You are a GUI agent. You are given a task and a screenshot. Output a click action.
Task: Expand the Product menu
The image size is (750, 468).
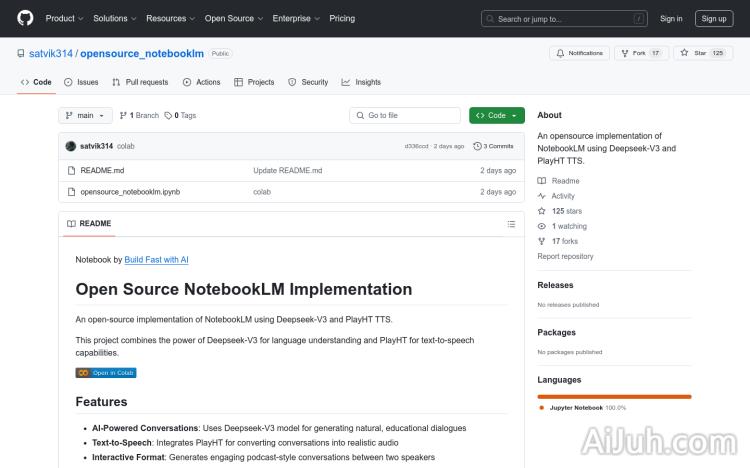pos(64,18)
